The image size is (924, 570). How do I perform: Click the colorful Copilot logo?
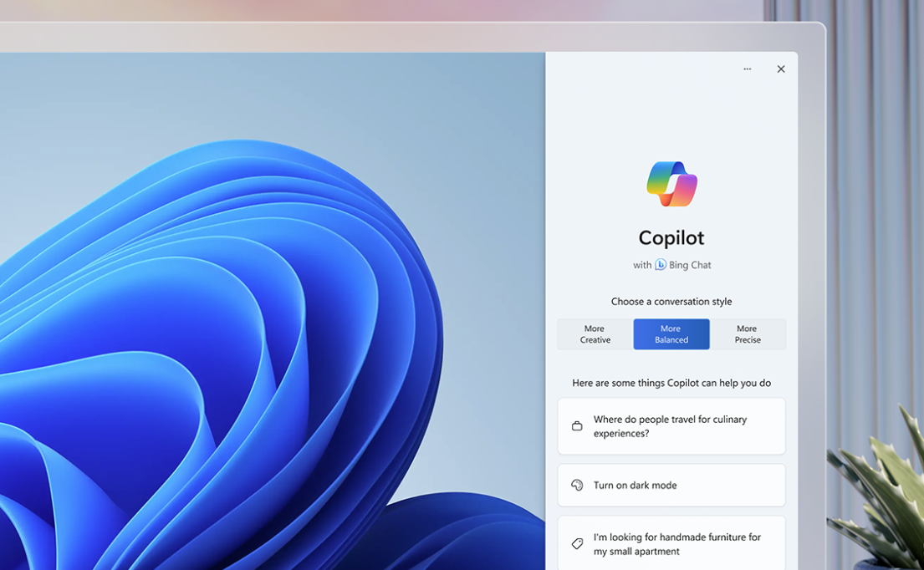point(671,184)
